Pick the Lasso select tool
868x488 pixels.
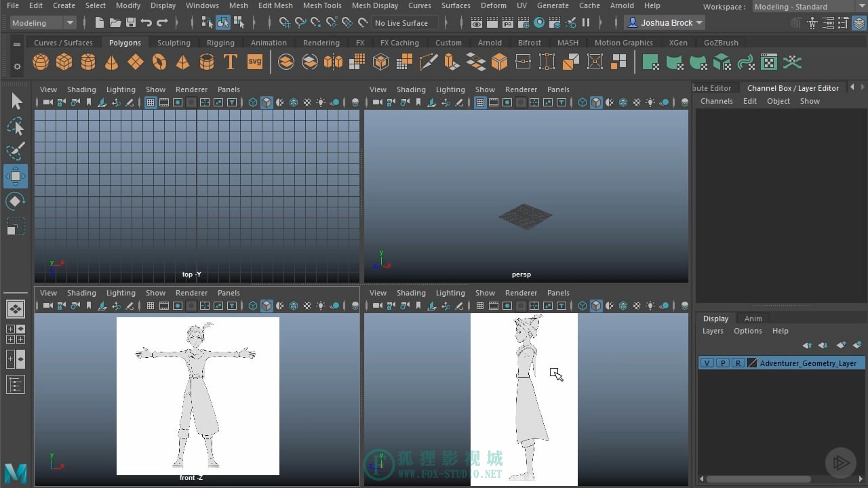click(16, 127)
